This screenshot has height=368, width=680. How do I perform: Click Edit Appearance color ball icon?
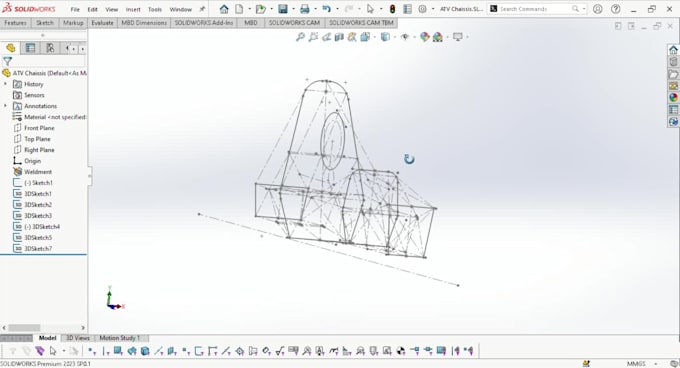[x=425, y=37]
